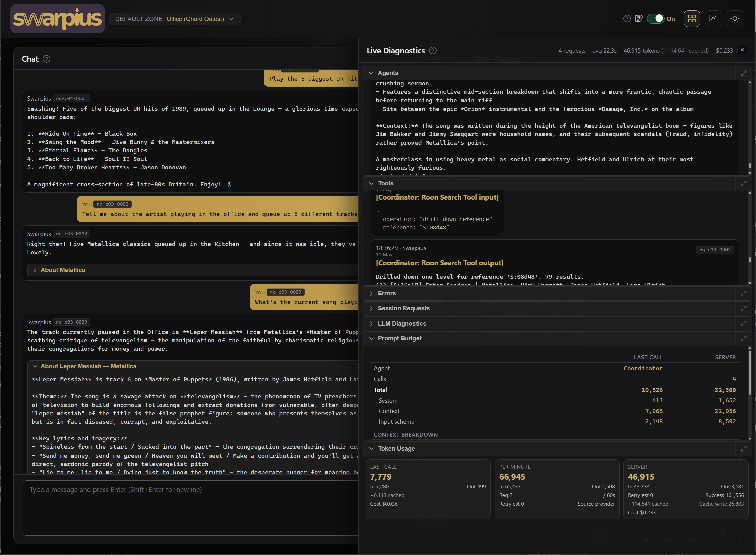The height and width of the screenshot is (555, 756).
Task: Open the dashboard grid view icon
Action: tap(692, 19)
